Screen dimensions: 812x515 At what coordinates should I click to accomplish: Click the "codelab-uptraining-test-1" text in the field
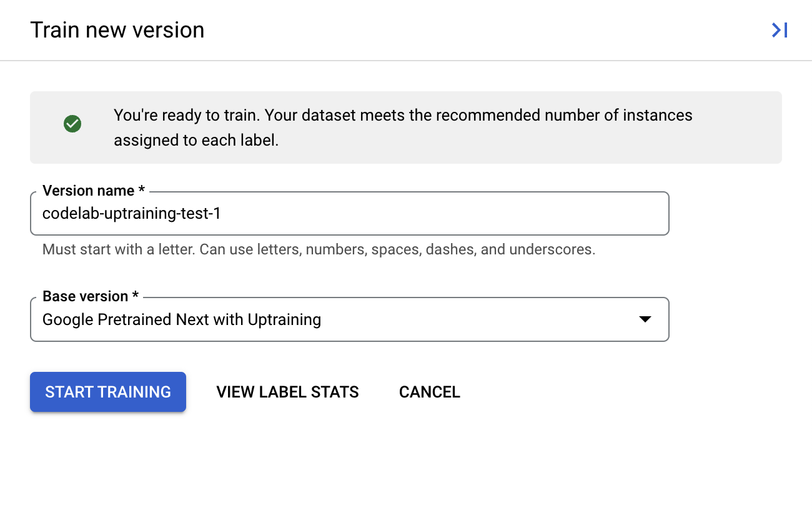coord(132,214)
